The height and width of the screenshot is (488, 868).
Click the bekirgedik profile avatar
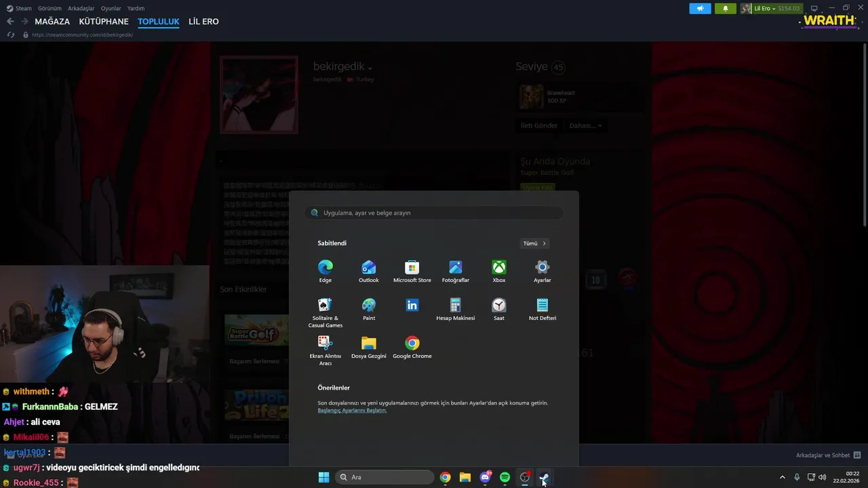(x=258, y=94)
